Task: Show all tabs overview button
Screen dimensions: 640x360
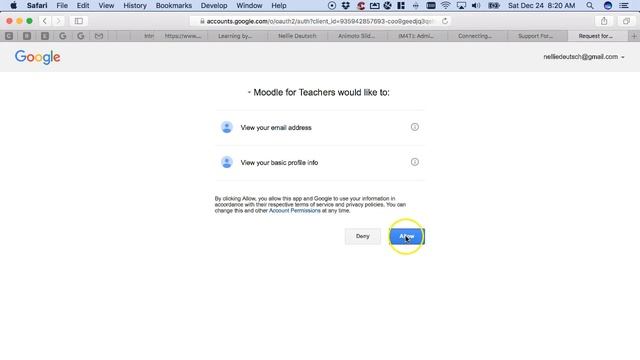Action: (626, 21)
